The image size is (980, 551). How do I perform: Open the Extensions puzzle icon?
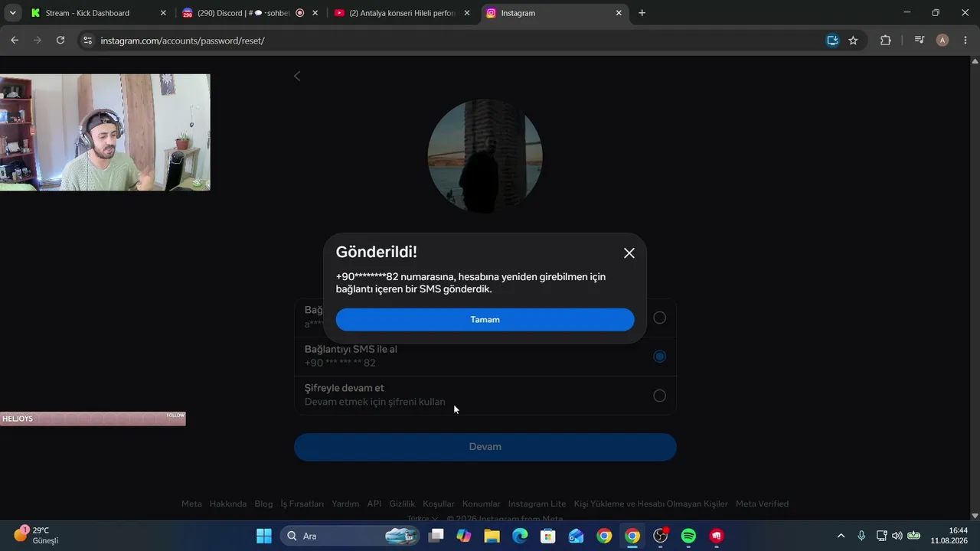coord(886,41)
